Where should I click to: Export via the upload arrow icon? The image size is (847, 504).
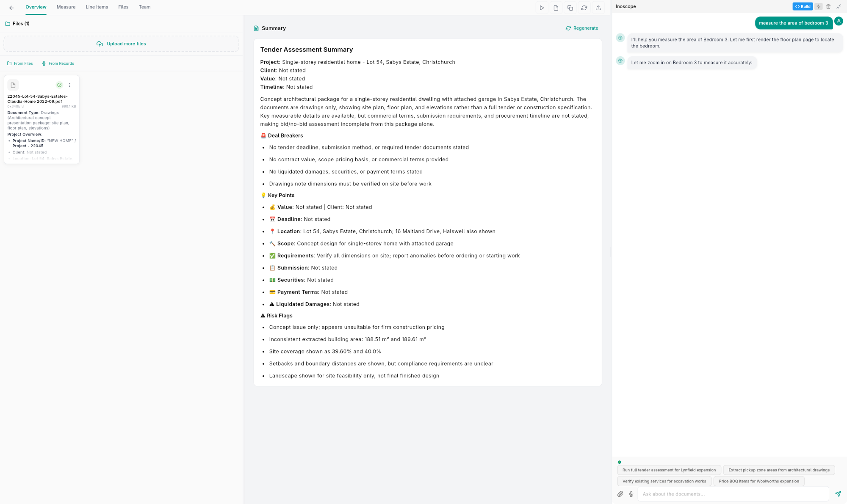pyautogui.click(x=598, y=7)
